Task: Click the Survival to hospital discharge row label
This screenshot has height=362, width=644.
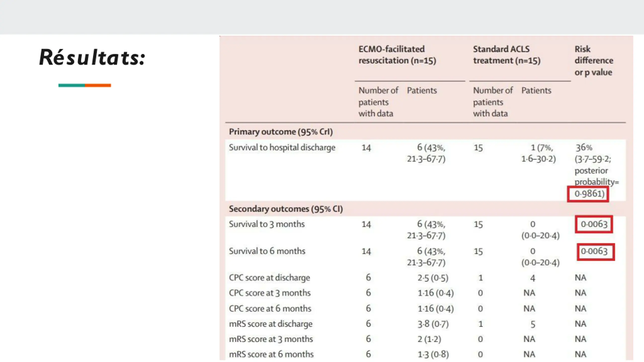Action: [x=282, y=148]
